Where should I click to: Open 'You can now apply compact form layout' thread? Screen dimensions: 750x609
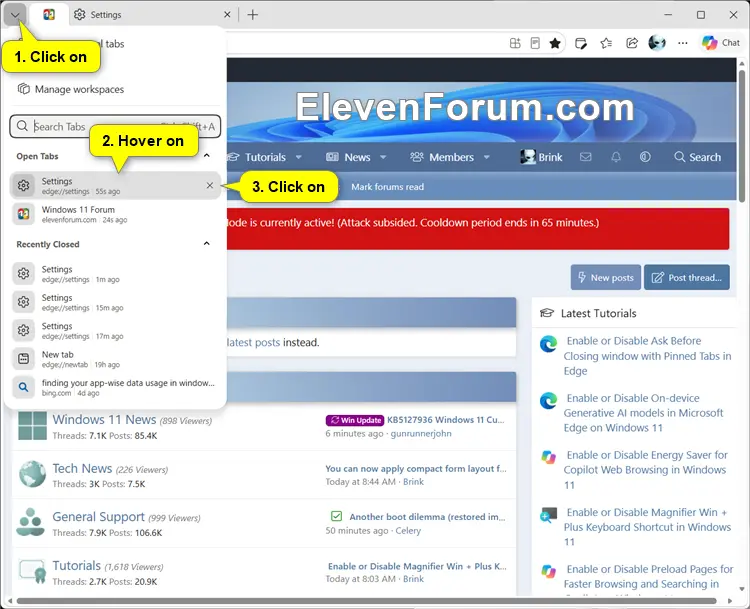point(416,468)
